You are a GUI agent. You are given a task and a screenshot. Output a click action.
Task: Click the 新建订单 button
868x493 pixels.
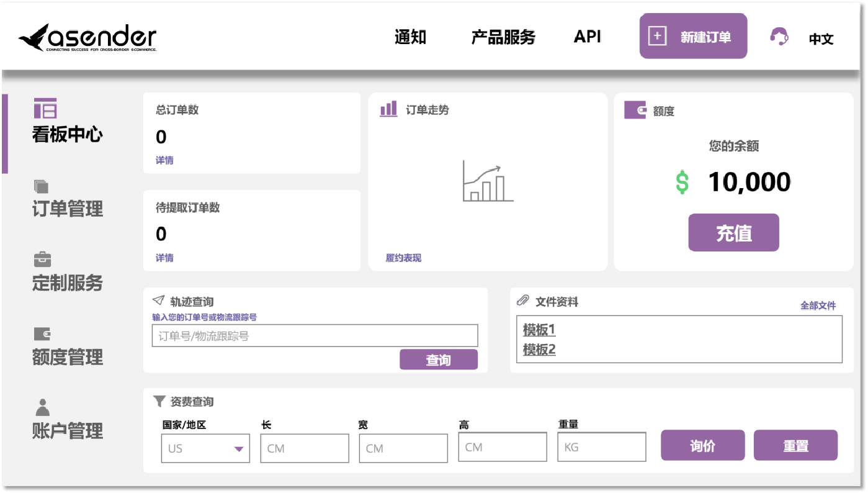pos(693,37)
